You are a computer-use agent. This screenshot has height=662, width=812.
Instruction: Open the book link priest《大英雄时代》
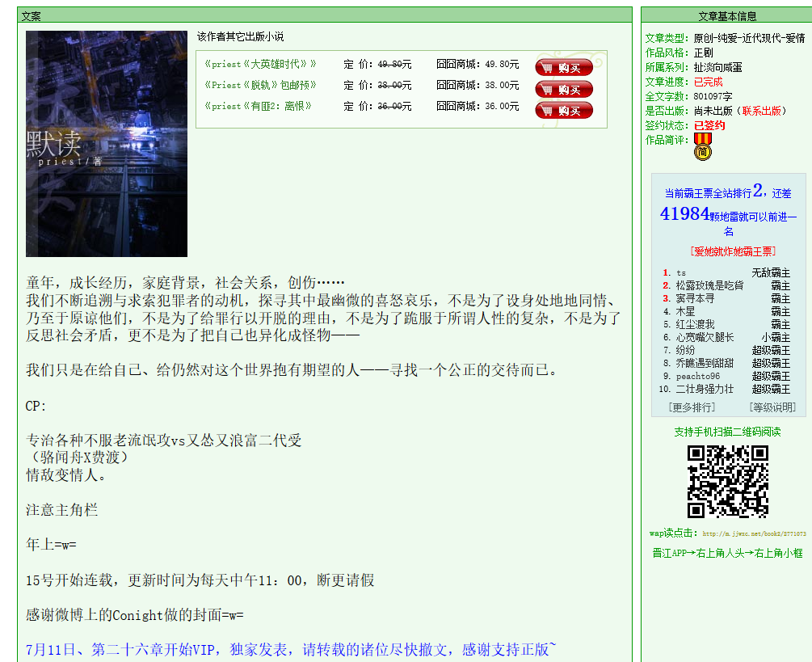click(260, 64)
